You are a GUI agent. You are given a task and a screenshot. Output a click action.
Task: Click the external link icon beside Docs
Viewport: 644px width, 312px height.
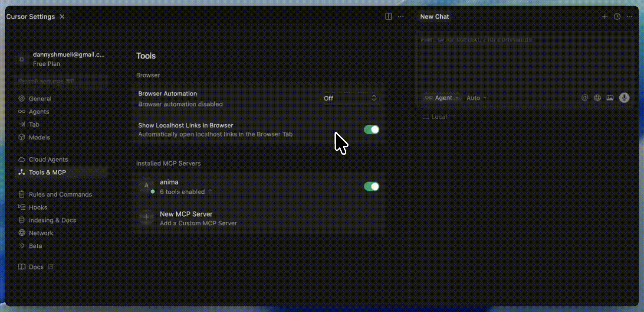(x=51, y=266)
